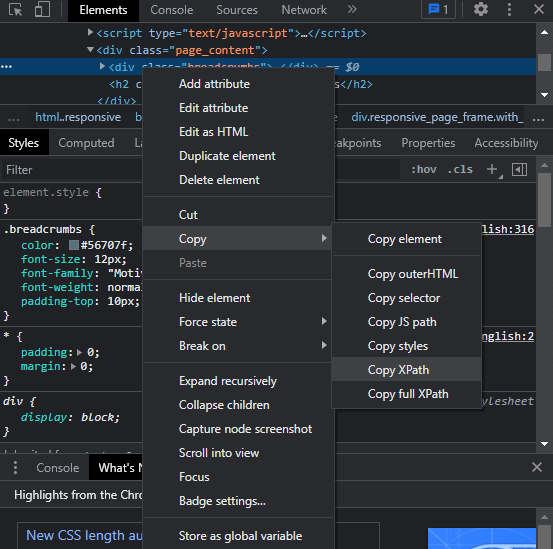Select div.responsive_page_frame in the breadcrumb trail
The image size is (553, 549).
point(437,117)
